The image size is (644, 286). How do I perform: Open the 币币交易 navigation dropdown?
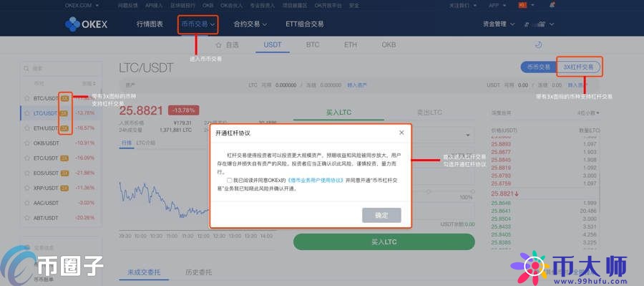click(198, 24)
